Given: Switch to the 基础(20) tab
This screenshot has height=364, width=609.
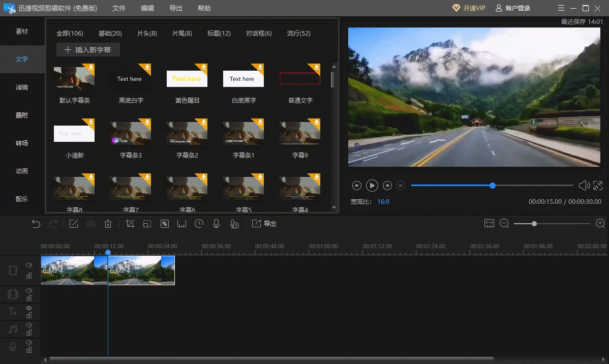Looking at the screenshot, I should (110, 34).
